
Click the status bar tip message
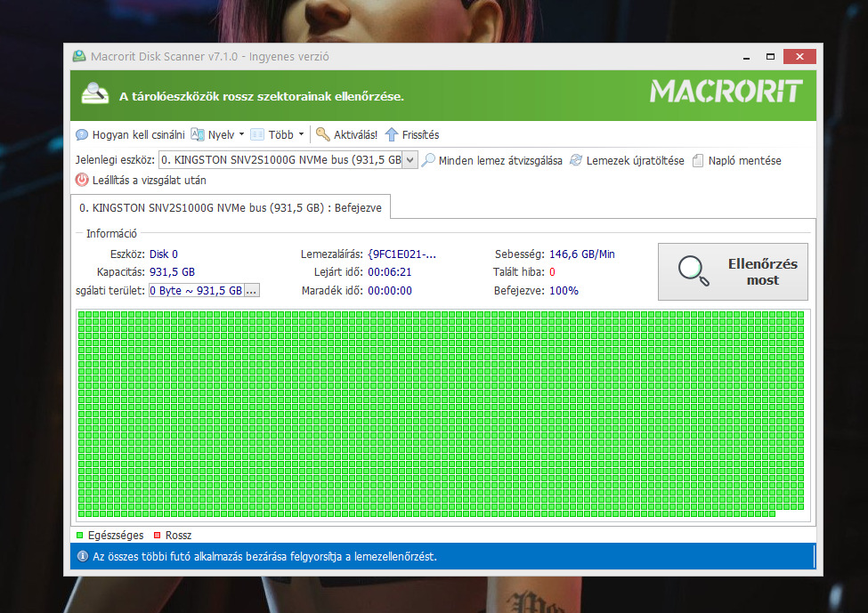264,557
